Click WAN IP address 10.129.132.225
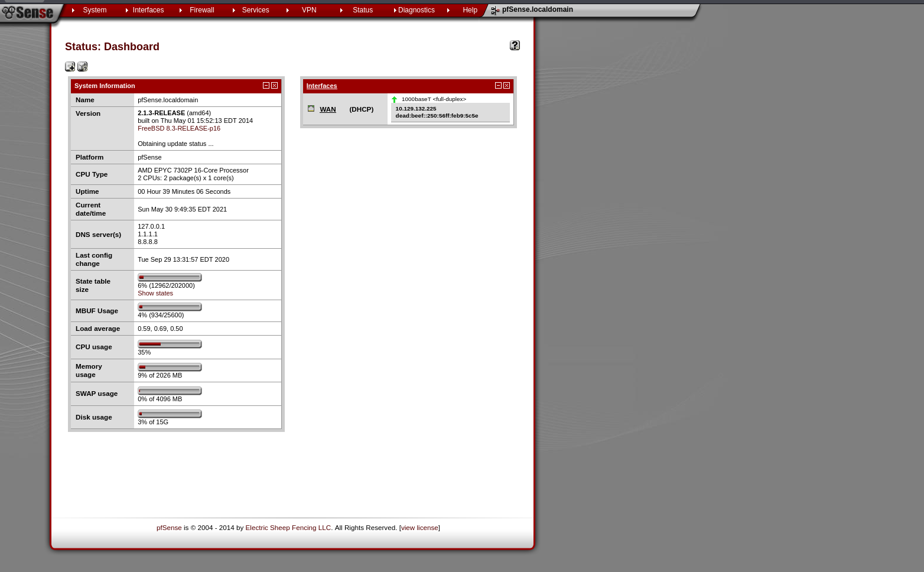924x572 pixels. pos(416,109)
